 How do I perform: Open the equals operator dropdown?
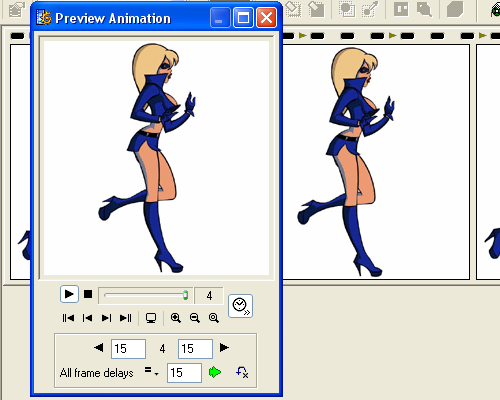pos(151,371)
